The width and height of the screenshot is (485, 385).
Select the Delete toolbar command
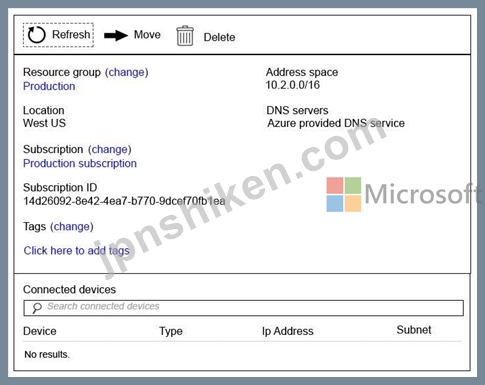pos(219,37)
